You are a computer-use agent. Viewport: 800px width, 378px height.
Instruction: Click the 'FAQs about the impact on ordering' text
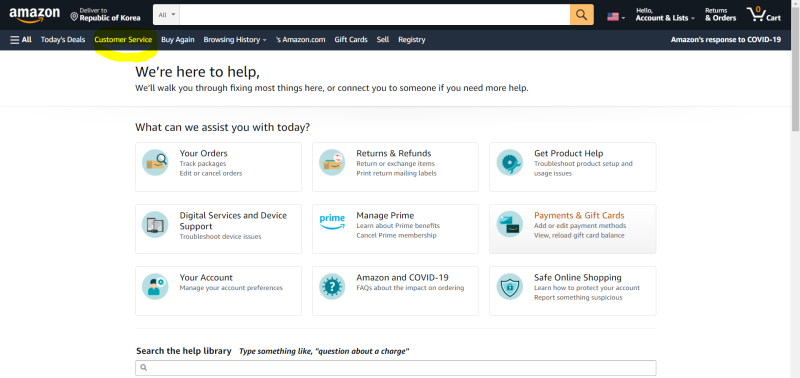pos(410,288)
